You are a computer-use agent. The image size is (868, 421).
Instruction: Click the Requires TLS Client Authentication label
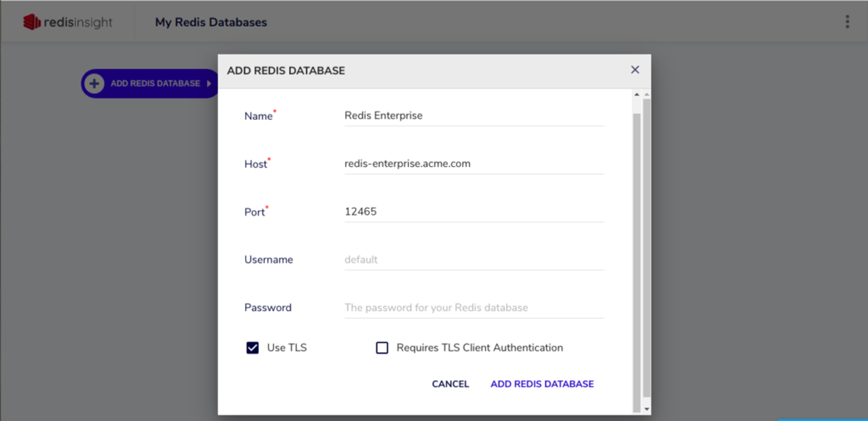(x=479, y=348)
